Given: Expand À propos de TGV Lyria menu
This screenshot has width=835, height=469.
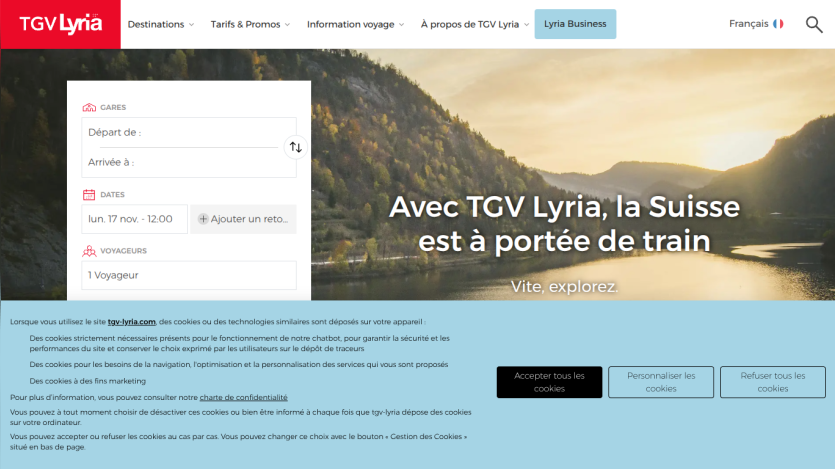Looking at the screenshot, I should (x=474, y=24).
